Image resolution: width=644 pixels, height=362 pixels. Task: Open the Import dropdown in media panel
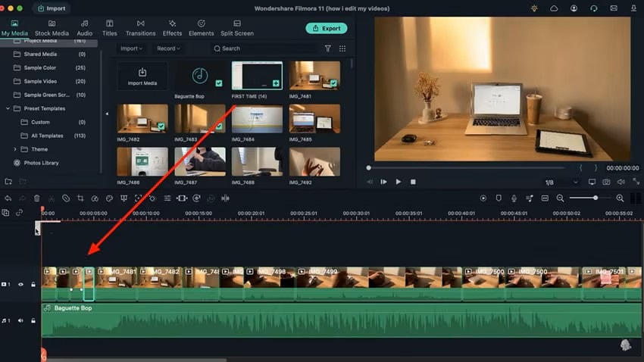click(x=131, y=48)
